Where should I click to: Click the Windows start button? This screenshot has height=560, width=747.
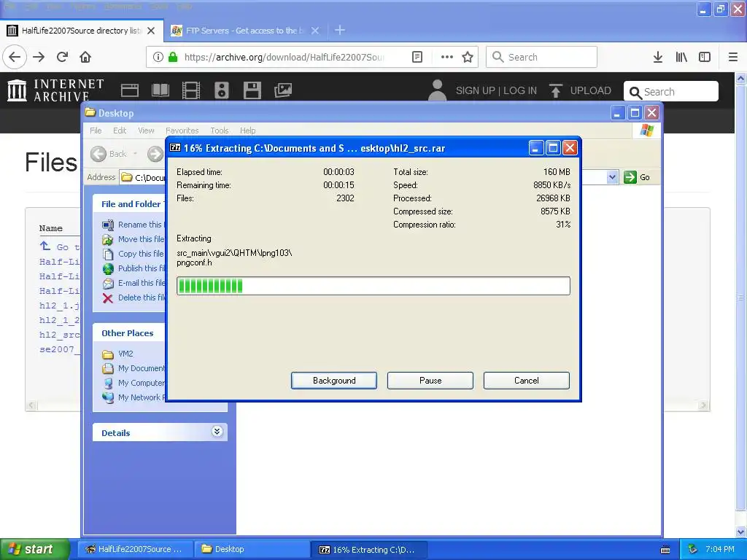point(34,549)
